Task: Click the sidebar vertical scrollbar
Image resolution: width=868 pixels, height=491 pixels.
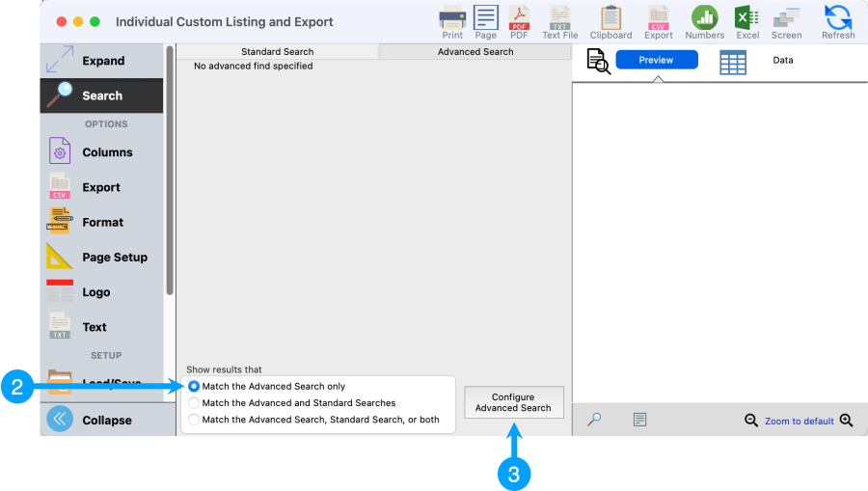Action: [x=170, y=174]
